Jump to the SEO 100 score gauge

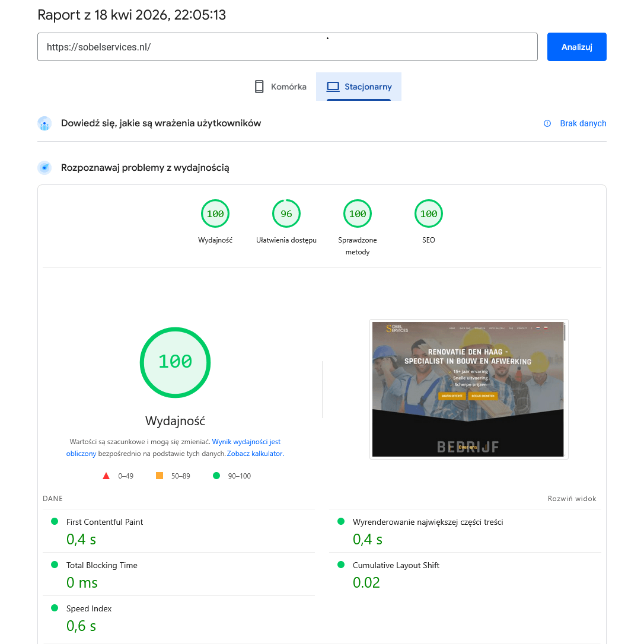(x=429, y=214)
